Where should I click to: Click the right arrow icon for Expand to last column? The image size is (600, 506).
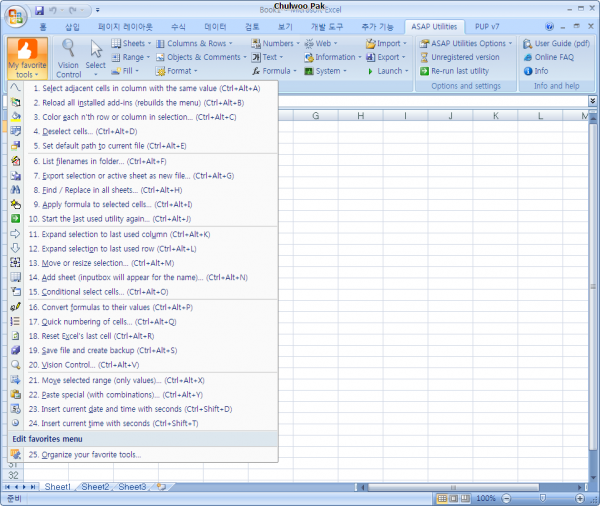(15, 234)
